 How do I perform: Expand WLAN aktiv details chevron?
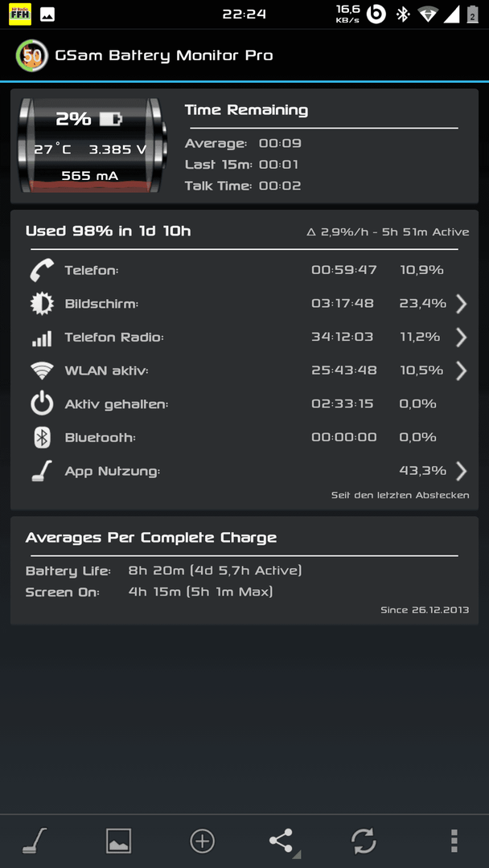pyautogui.click(x=461, y=371)
